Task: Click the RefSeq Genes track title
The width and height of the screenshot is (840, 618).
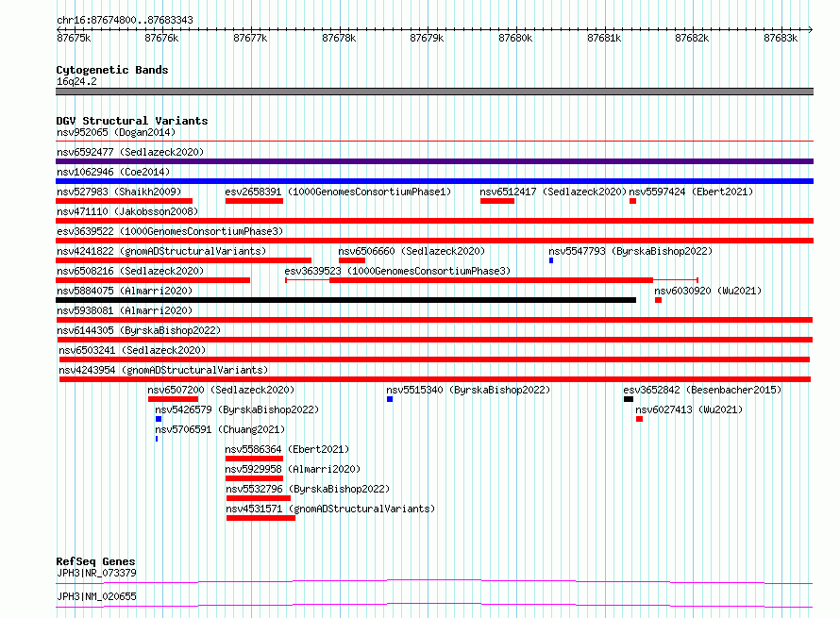Action: pyautogui.click(x=95, y=561)
